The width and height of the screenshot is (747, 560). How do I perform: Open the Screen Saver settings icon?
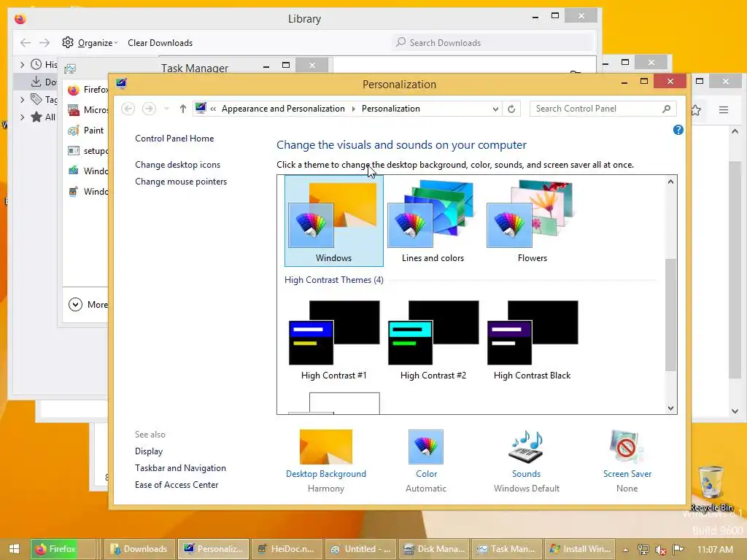[627, 447]
